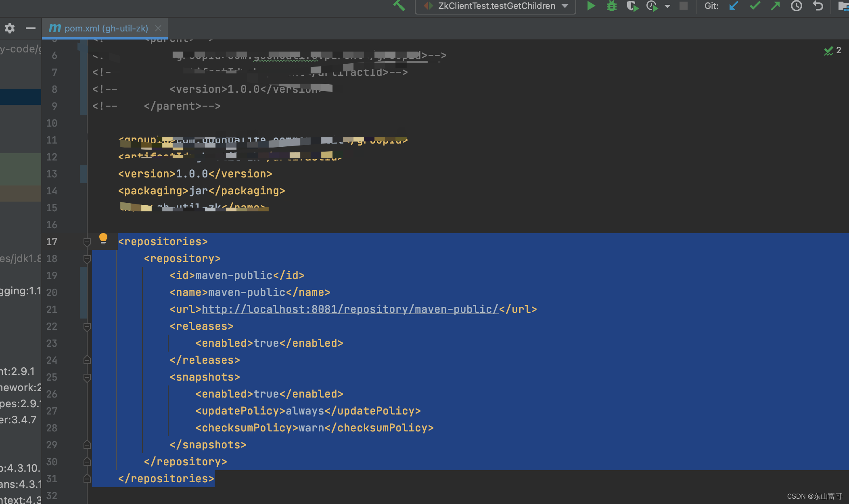This screenshot has height=504, width=849.
Task: Click line number 32 in the gutter
Action: 52,496
